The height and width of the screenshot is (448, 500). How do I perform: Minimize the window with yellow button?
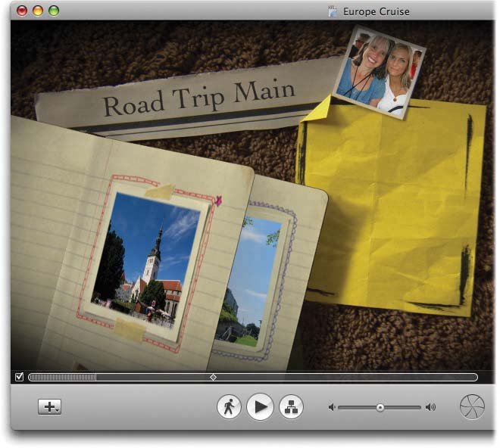[38, 11]
